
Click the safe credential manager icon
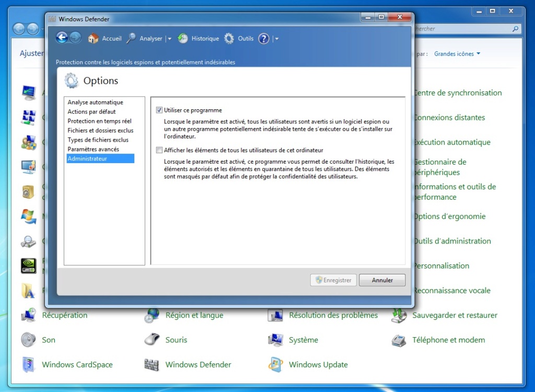click(28, 192)
